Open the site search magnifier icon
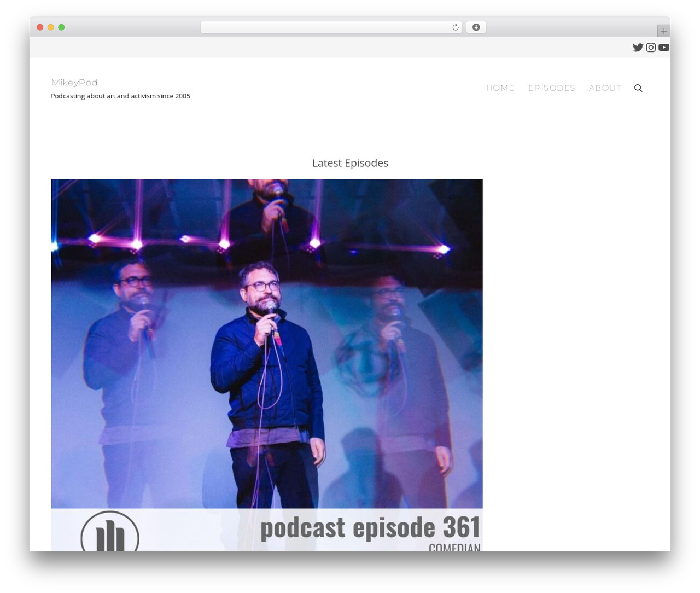Viewport: 700px width, 593px height. click(x=638, y=88)
